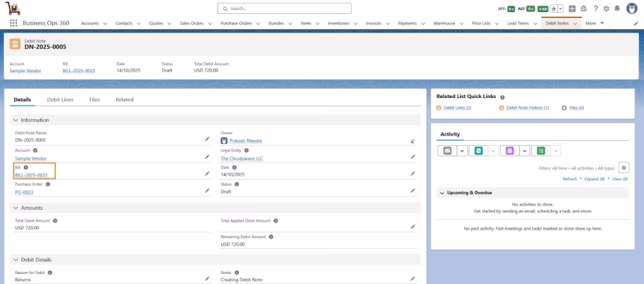The image size is (644, 284).
Task: Open the activity filter settings gear
Action: [x=623, y=168]
